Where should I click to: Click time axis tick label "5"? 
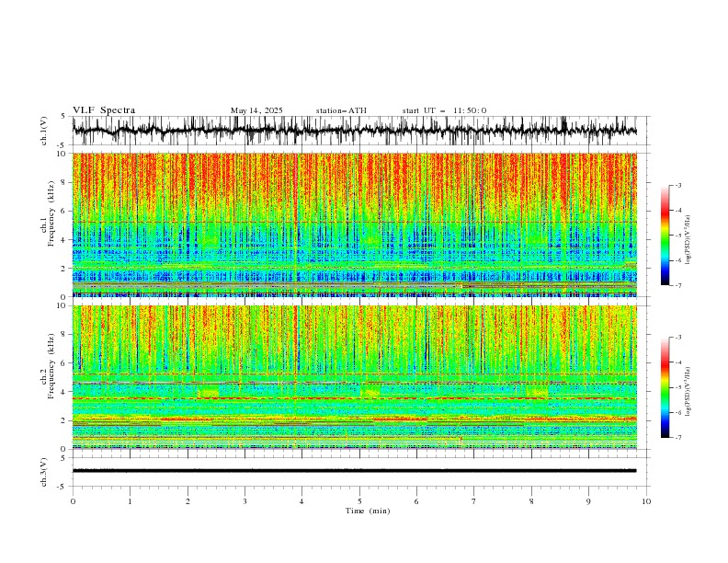click(x=359, y=501)
